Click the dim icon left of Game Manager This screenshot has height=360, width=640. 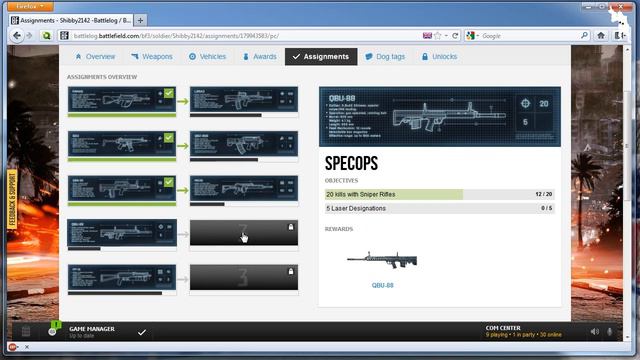tap(26, 331)
